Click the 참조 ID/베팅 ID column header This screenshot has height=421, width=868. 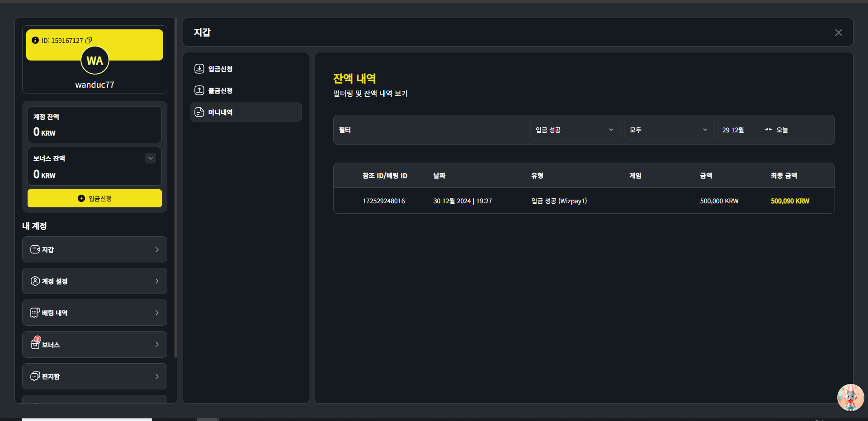click(385, 175)
